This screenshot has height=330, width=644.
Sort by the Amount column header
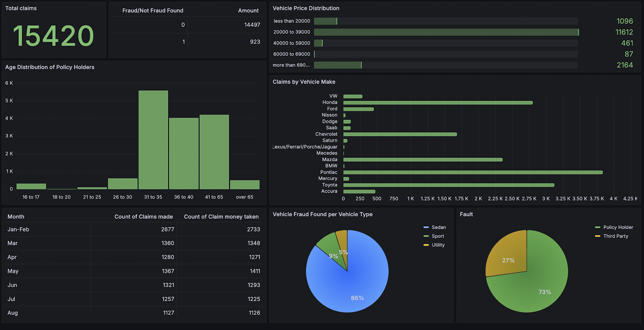(248, 10)
